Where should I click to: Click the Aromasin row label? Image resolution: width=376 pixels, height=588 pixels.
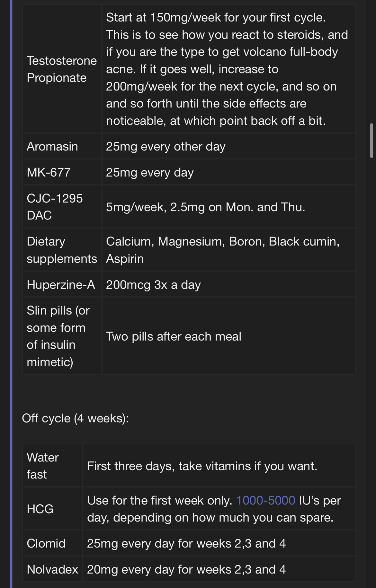(52, 146)
